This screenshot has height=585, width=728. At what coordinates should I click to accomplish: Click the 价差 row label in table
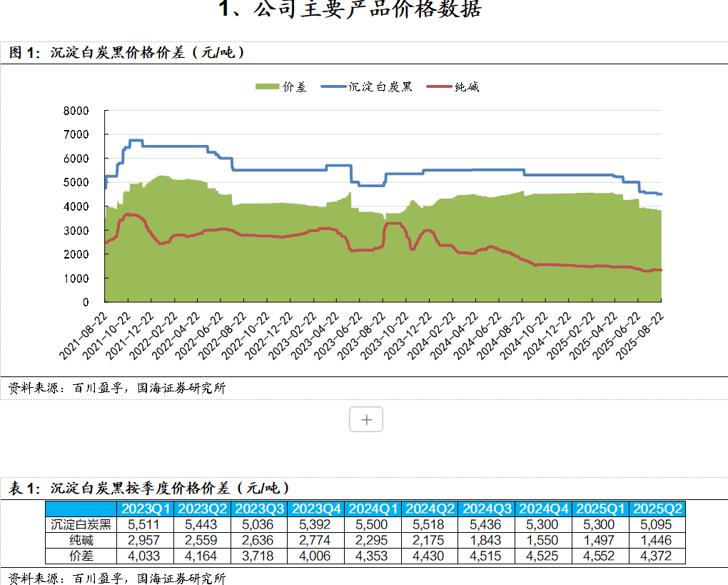(81, 556)
